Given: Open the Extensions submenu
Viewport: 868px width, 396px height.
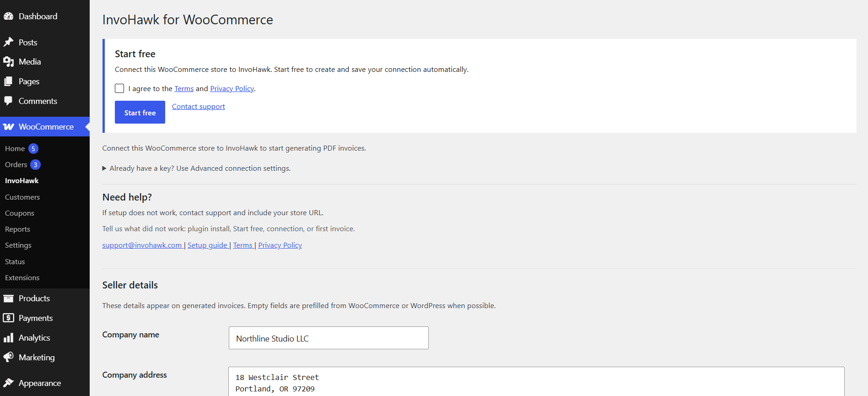Looking at the screenshot, I should (x=22, y=278).
